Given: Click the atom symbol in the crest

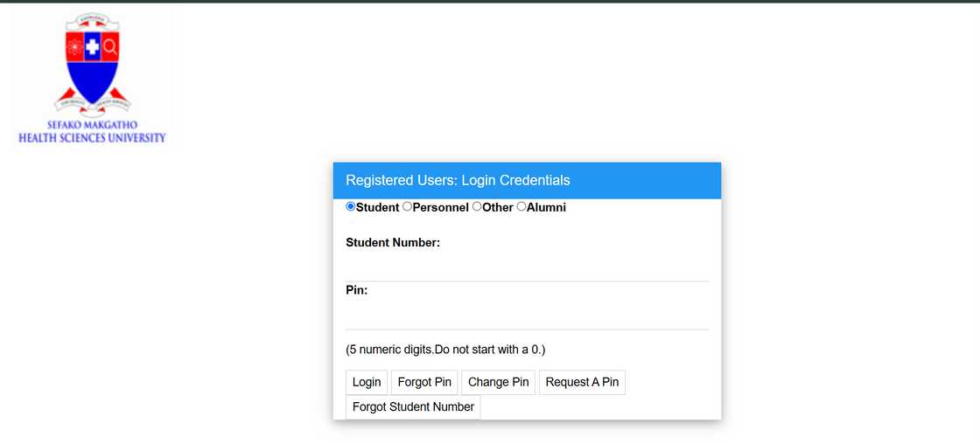Looking at the screenshot, I should [74, 48].
